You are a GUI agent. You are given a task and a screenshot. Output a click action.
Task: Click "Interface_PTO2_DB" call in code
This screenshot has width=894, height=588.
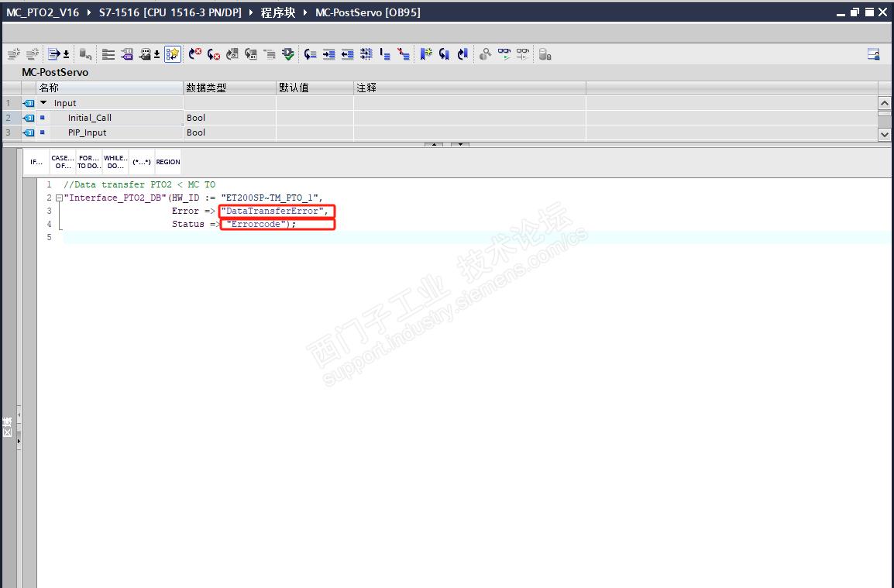[115, 198]
